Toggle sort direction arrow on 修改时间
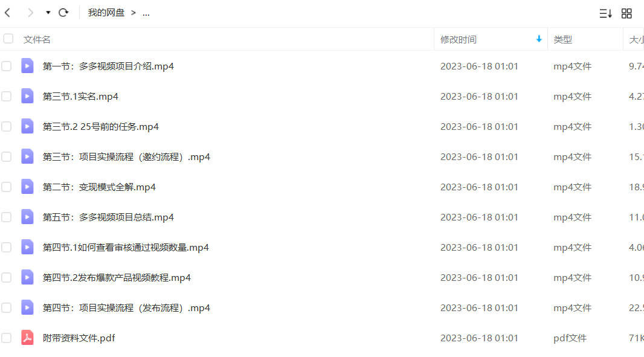Screen dimensions: 644x357 point(539,39)
